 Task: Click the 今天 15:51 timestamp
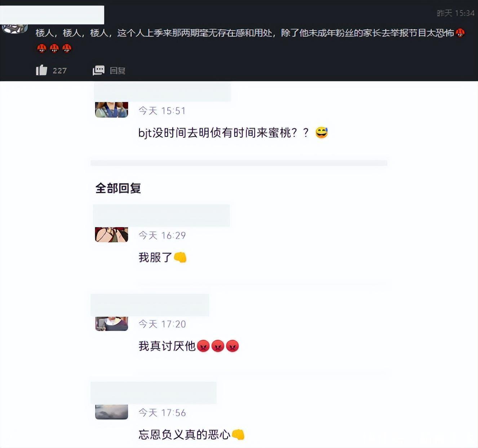click(x=162, y=111)
